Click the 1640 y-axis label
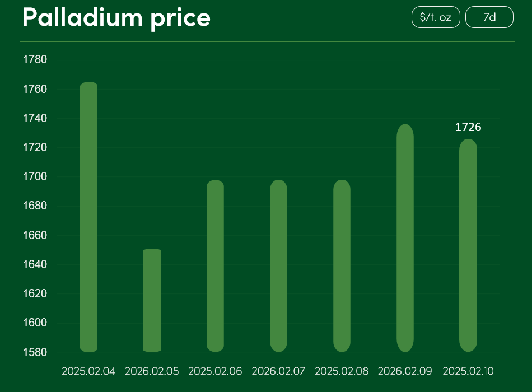The height and width of the screenshot is (392, 532). [34, 264]
